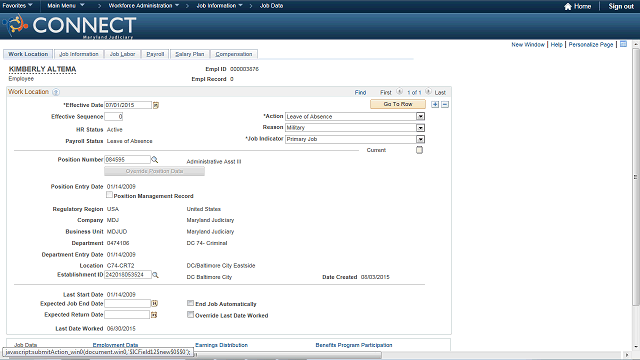This screenshot has width=640, height=360.
Task: Open Employment Data link
Action: (x=116, y=345)
